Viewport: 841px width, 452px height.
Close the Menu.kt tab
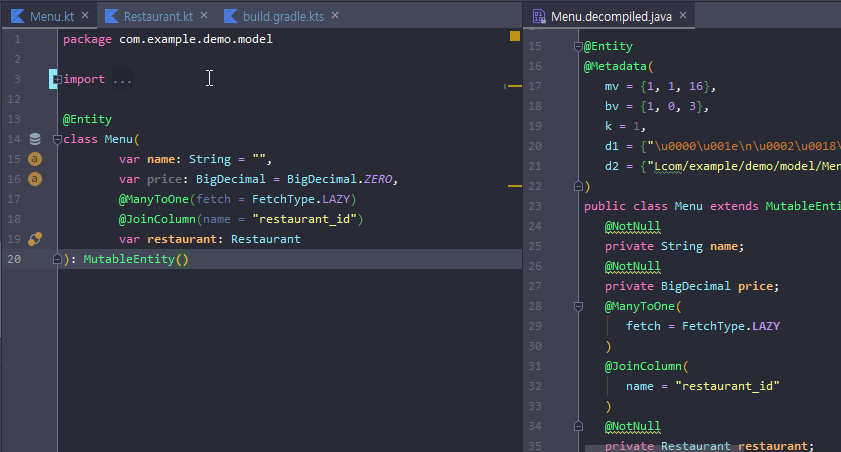(x=85, y=16)
